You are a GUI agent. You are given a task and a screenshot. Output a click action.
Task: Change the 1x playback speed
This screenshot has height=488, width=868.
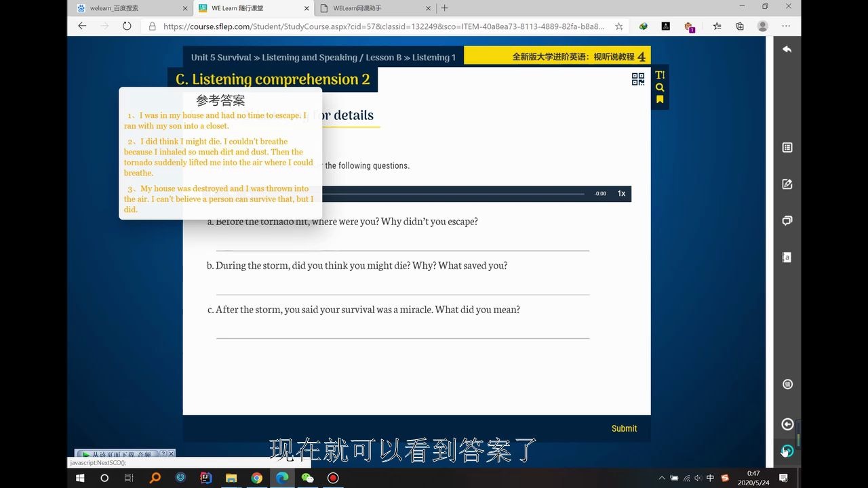pyautogui.click(x=621, y=194)
